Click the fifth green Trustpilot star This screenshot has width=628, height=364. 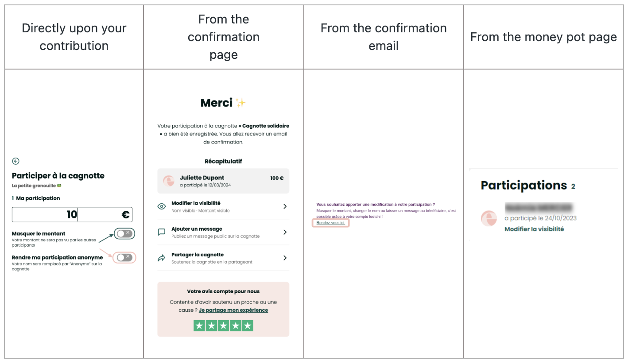248,326
